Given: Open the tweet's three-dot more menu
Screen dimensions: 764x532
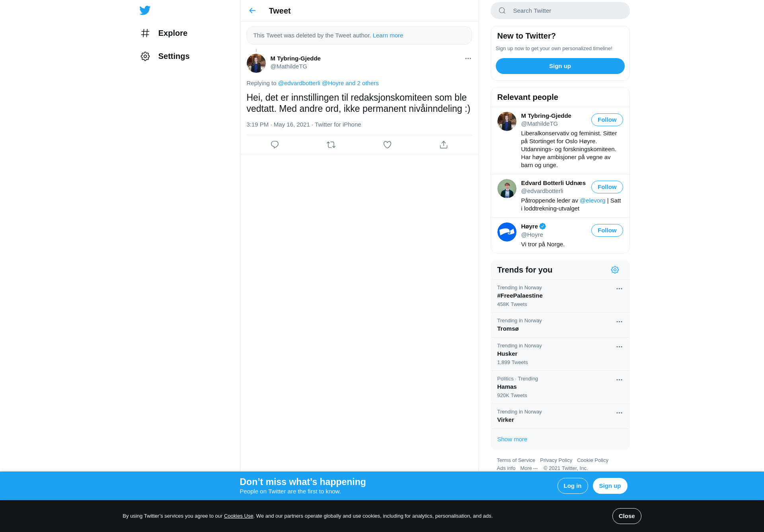Looking at the screenshot, I should 468,58.
